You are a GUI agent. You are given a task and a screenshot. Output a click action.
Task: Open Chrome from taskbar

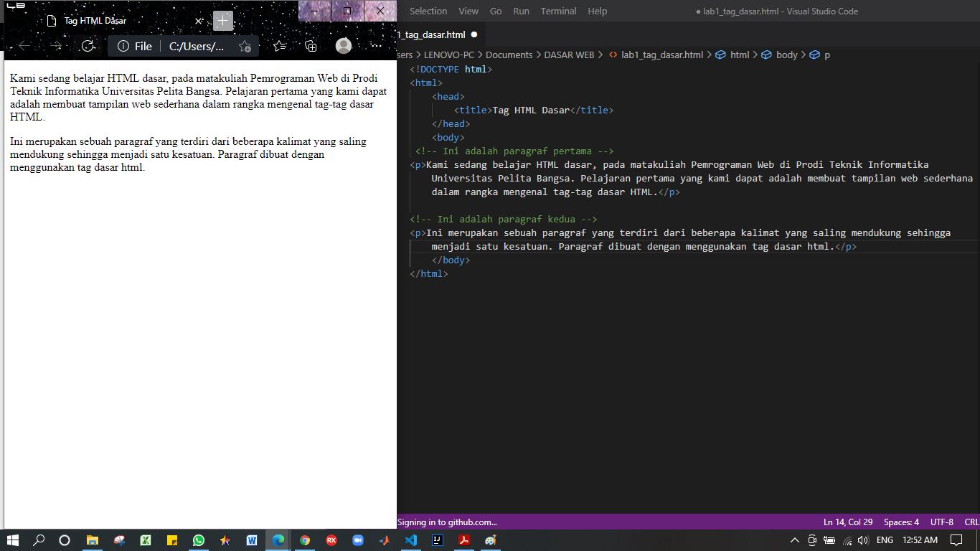click(305, 540)
